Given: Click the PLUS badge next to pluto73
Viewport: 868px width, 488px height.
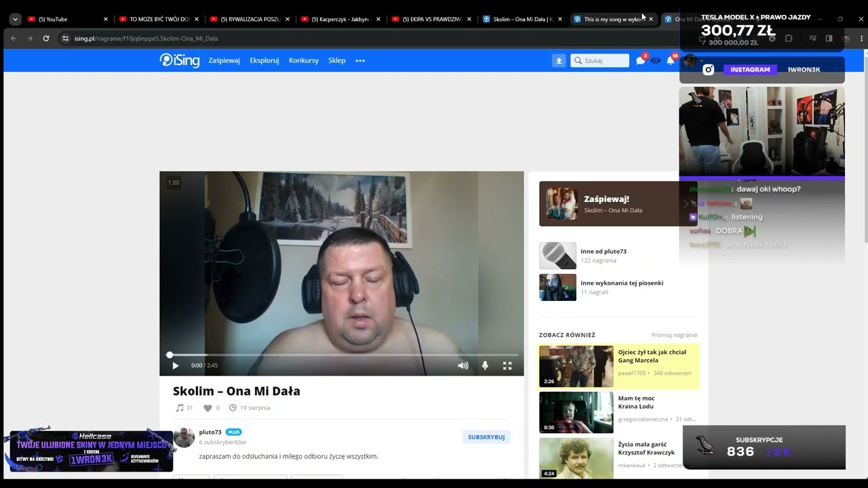Looking at the screenshot, I should pyautogui.click(x=233, y=432).
